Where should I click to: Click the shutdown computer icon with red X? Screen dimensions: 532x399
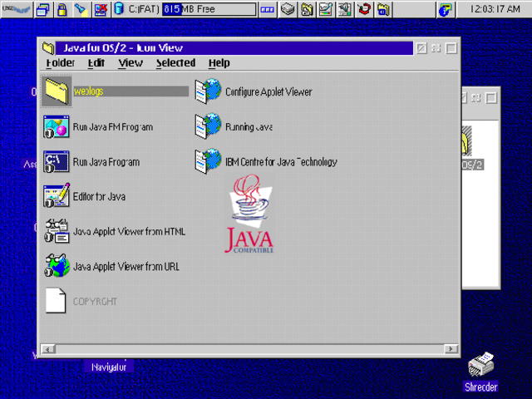(x=101, y=9)
